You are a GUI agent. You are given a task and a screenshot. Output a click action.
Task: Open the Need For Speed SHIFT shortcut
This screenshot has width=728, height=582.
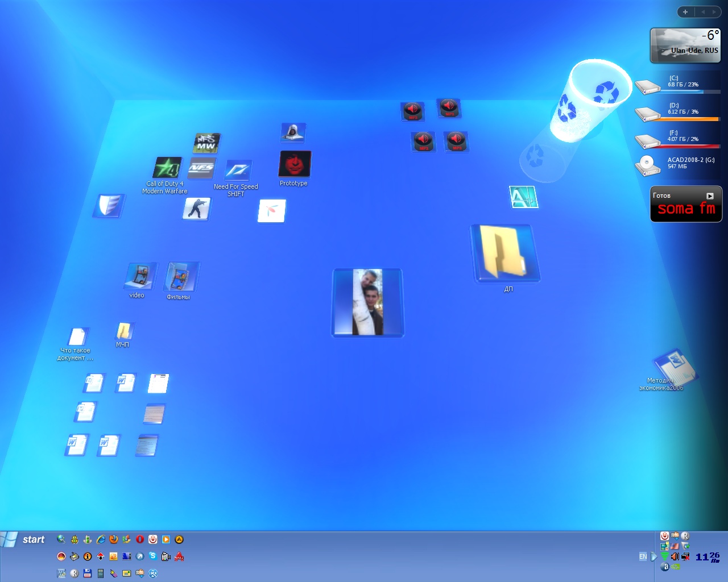[238, 171]
